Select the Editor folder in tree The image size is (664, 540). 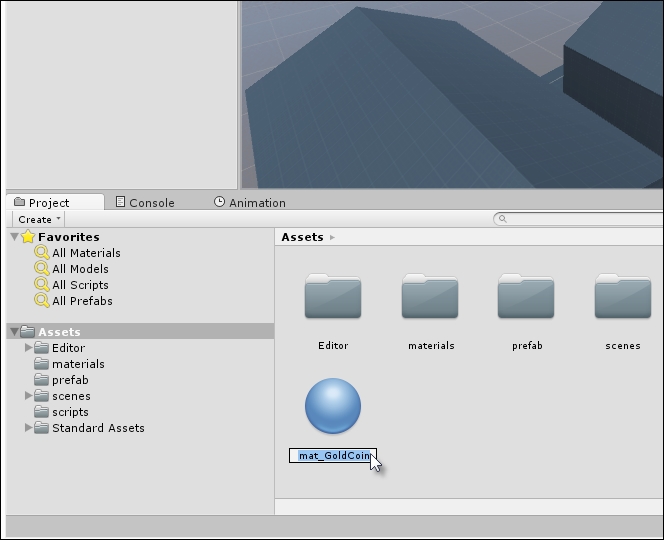69,348
